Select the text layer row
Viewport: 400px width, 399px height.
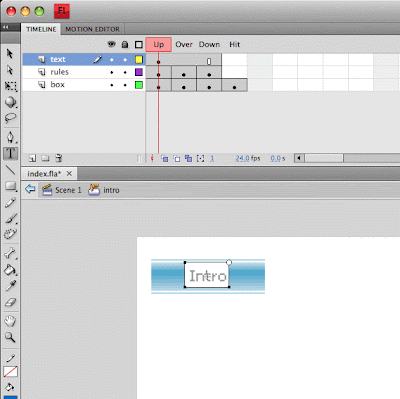84,59
